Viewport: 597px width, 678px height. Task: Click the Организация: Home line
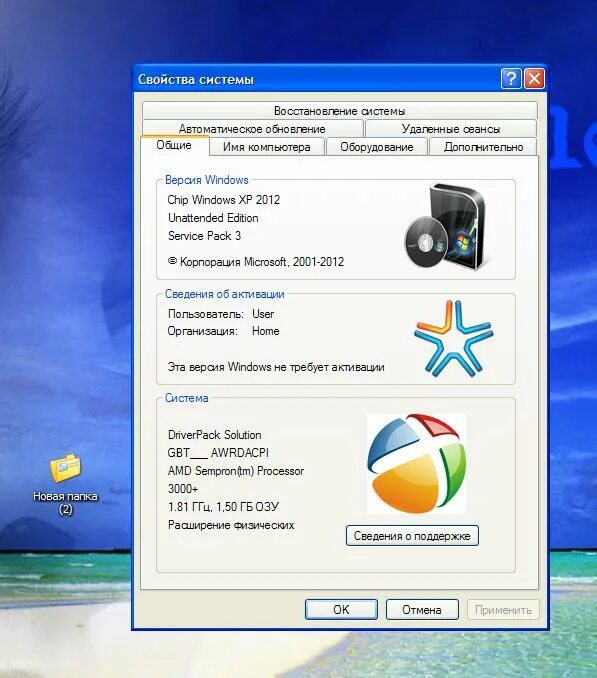click(223, 331)
